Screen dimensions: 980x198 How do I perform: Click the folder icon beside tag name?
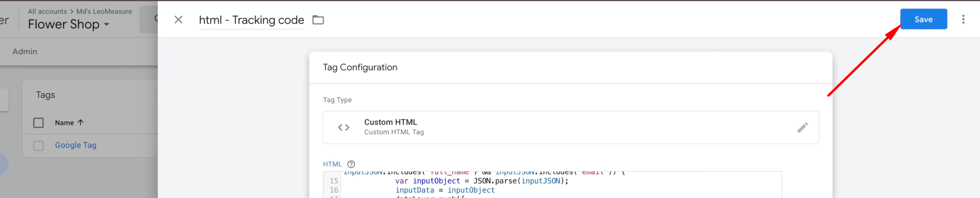pos(318,20)
